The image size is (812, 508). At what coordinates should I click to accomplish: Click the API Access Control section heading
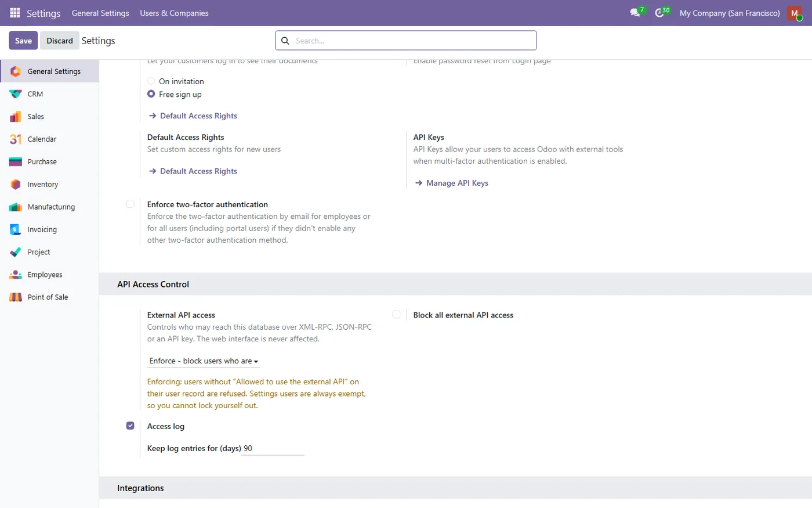click(x=153, y=284)
